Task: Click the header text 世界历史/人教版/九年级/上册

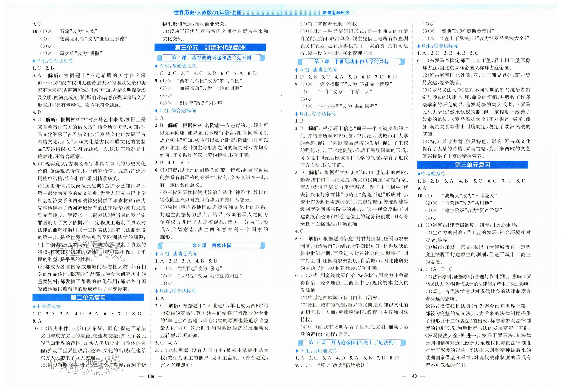Action: (x=207, y=13)
